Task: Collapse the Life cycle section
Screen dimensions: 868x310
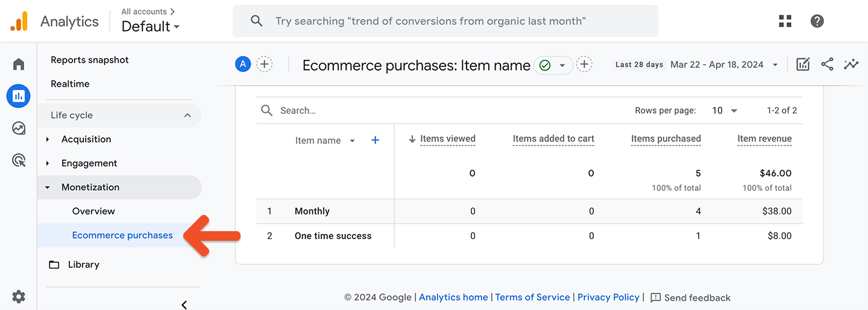Action: (187, 115)
